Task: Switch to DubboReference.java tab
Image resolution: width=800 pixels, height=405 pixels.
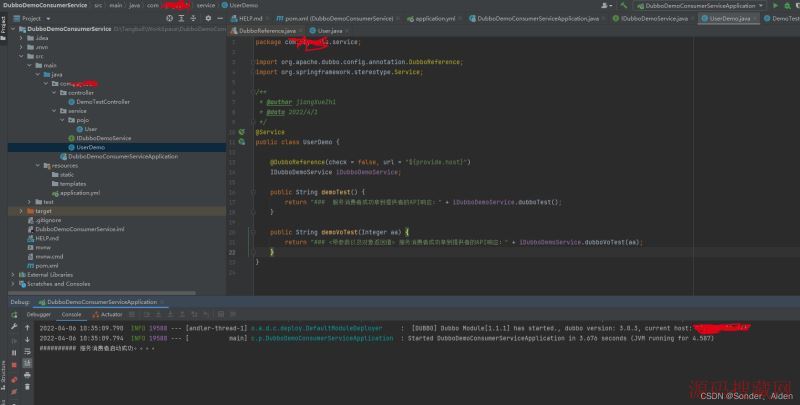Action: coord(264,31)
